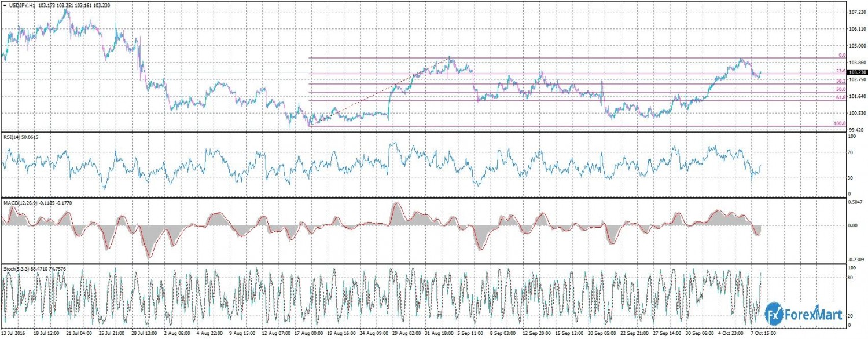Click the Fibonacci 23.6 level label

pyautogui.click(x=841, y=71)
